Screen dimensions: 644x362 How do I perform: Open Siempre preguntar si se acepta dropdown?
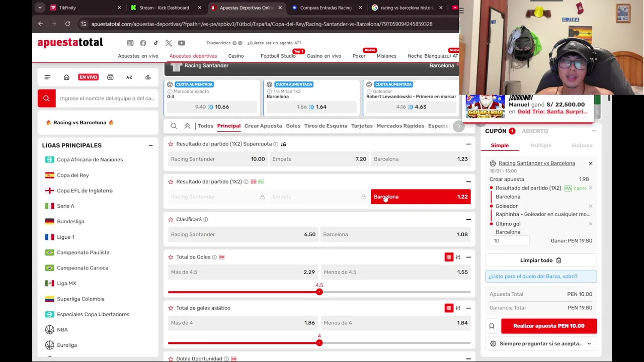point(541,344)
